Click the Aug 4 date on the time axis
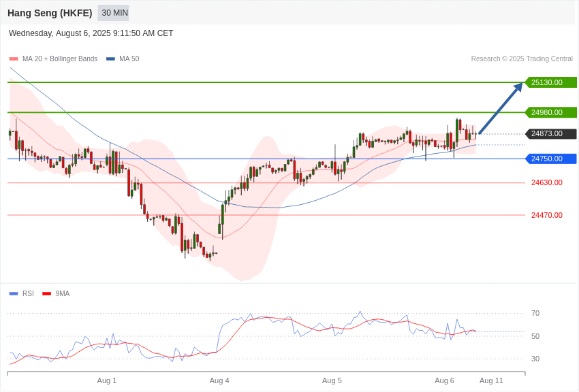Image resolution: width=579 pixels, height=392 pixels. (x=219, y=380)
